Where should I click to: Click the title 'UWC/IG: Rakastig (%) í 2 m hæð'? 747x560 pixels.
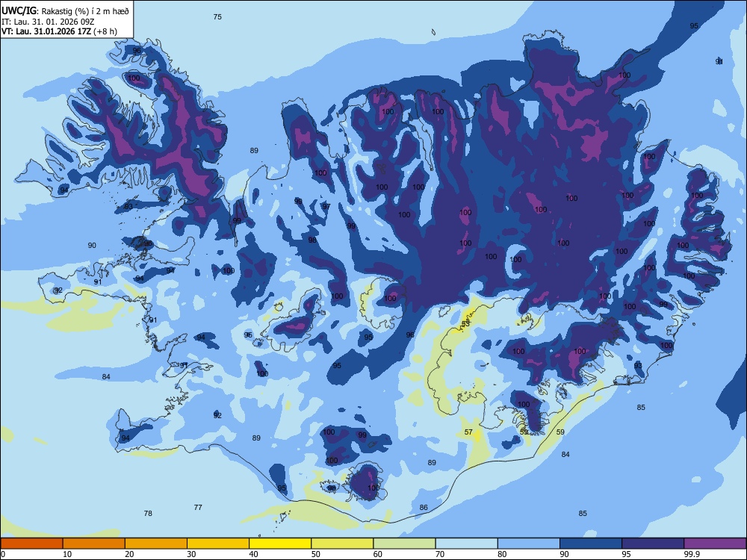coord(65,10)
